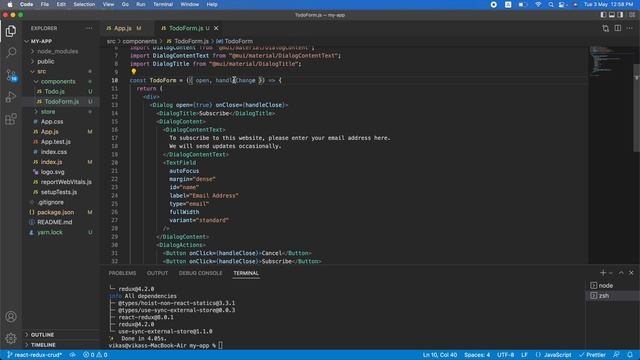640x360 pixels.
Task: Open package.json in the explorer
Action: click(x=56, y=212)
